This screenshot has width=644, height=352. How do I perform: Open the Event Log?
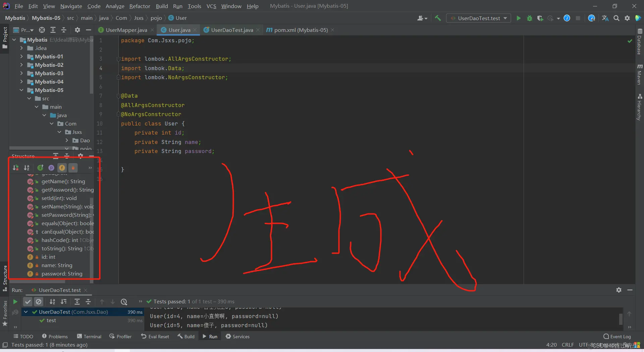click(x=617, y=337)
